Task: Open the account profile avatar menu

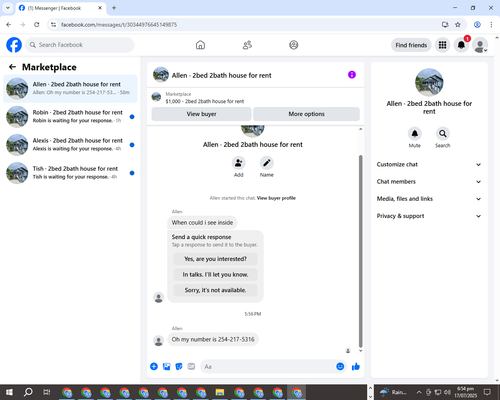Action: pyautogui.click(x=480, y=45)
